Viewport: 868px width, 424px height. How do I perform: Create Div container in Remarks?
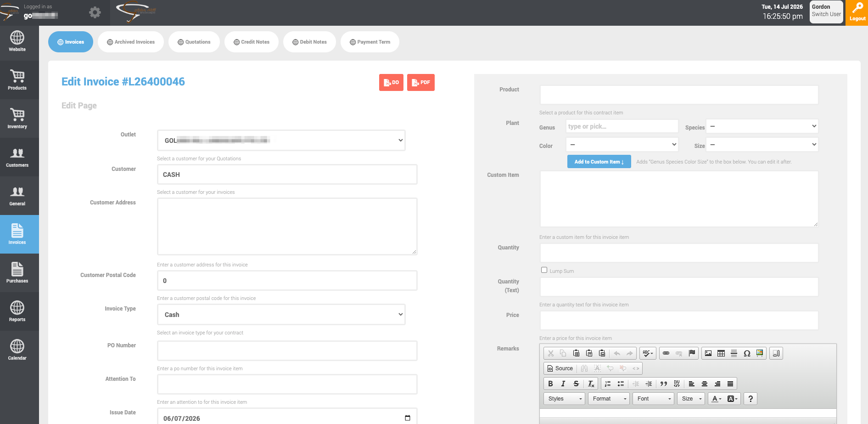click(x=677, y=384)
